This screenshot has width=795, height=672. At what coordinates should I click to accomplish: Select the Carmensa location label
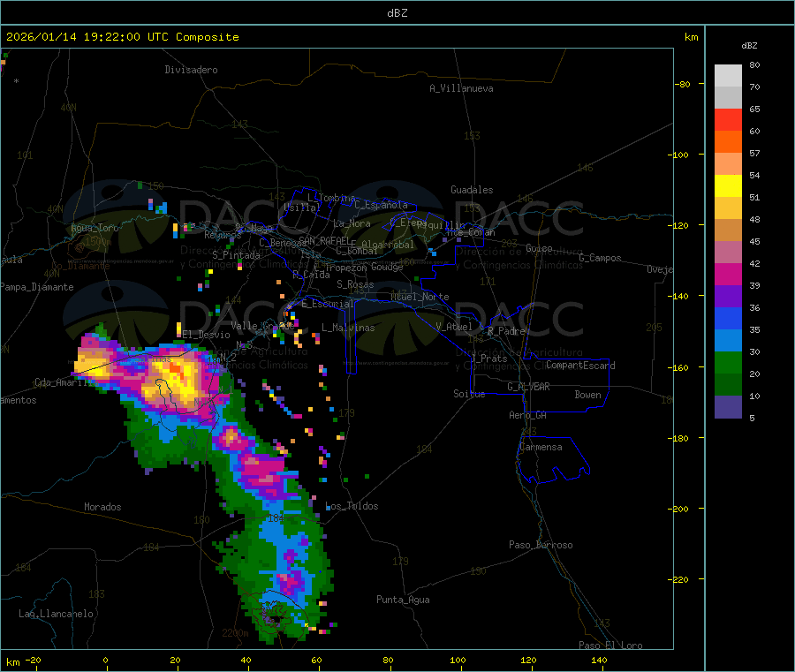(541, 447)
